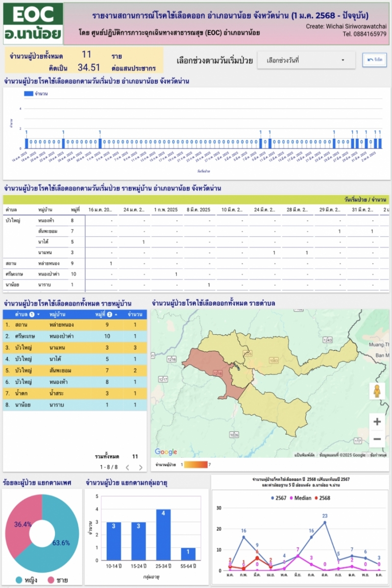Click the หมู่ที่ header in the pivot table
Screen dimensions: 392x588
click(75, 210)
